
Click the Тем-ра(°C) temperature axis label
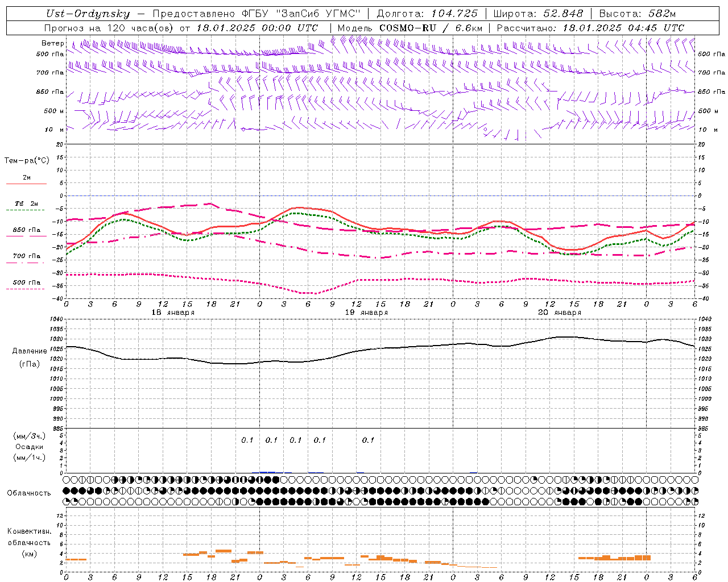[x=27, y=161]
